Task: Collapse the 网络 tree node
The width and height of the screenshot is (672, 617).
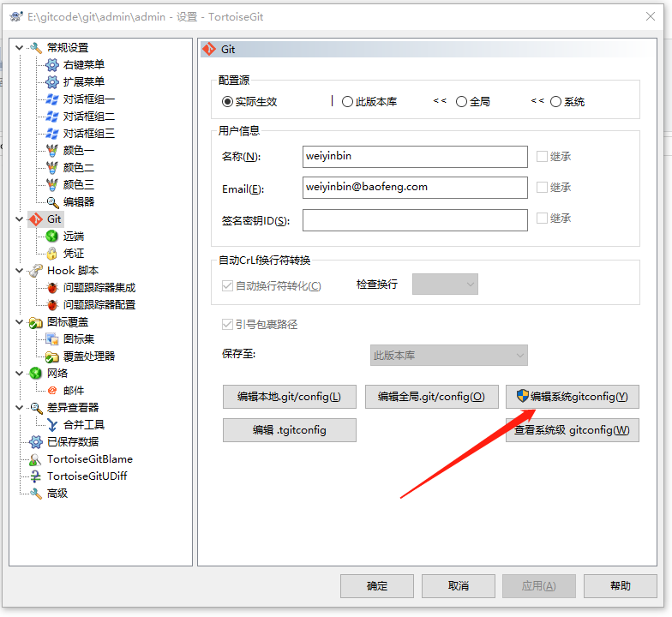Action: tap(19, 374)
